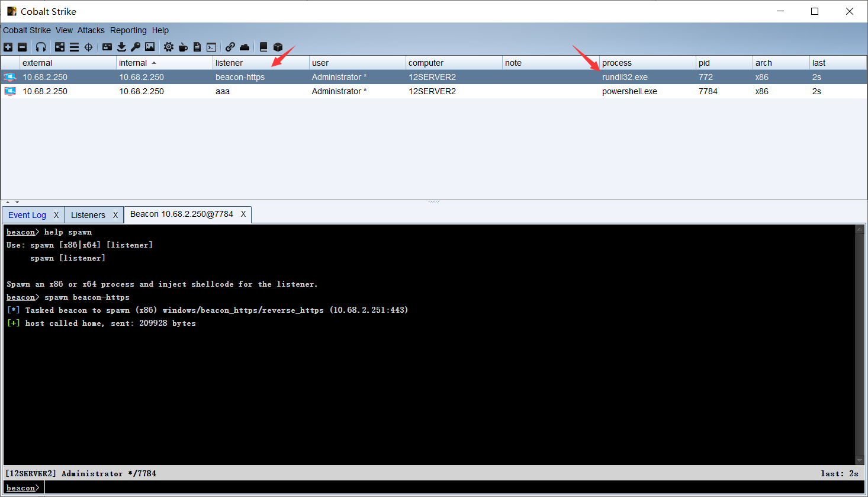Open the Attacks menu
868x497 pixels.
(x=91, y=30)
